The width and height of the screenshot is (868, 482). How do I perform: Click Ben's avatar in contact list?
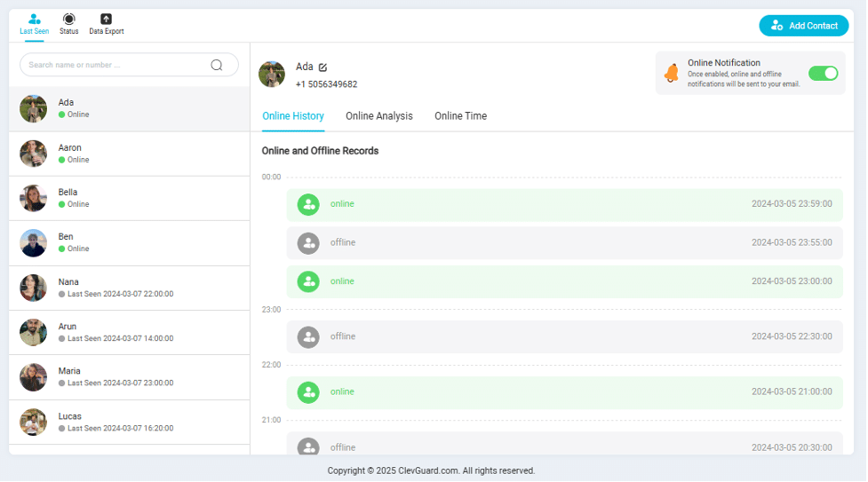[x=33, y=243]
